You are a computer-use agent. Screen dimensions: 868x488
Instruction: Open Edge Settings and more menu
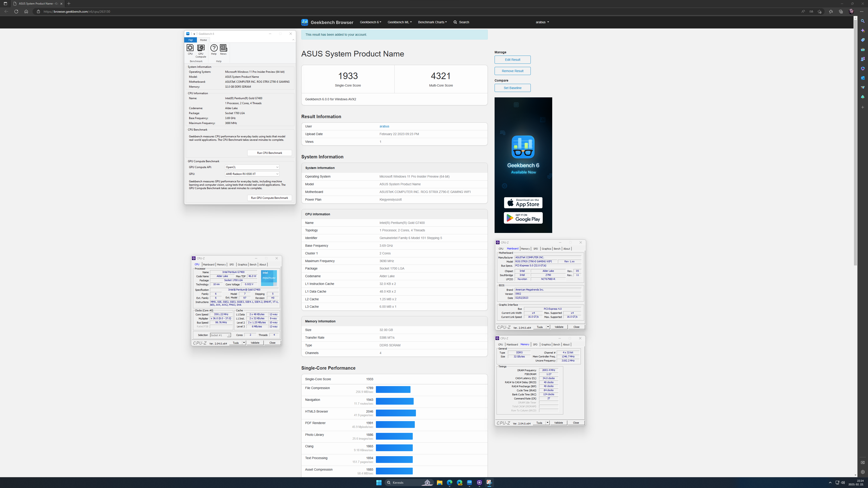click(x=862, y=12)
